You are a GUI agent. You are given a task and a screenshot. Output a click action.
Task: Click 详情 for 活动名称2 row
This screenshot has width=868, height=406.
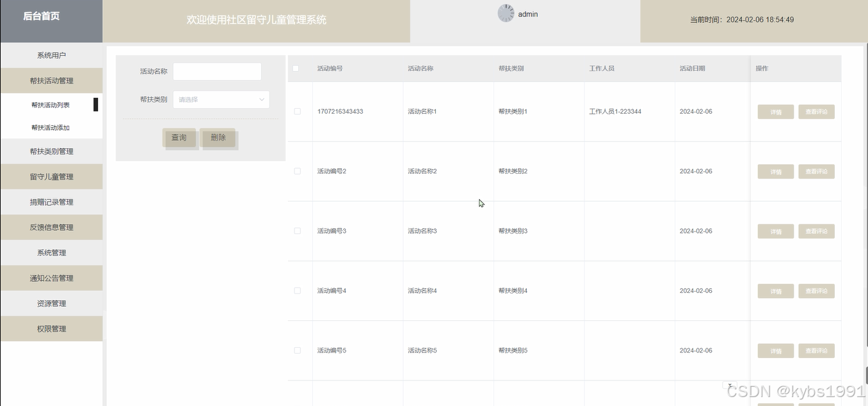click(776, 171)
